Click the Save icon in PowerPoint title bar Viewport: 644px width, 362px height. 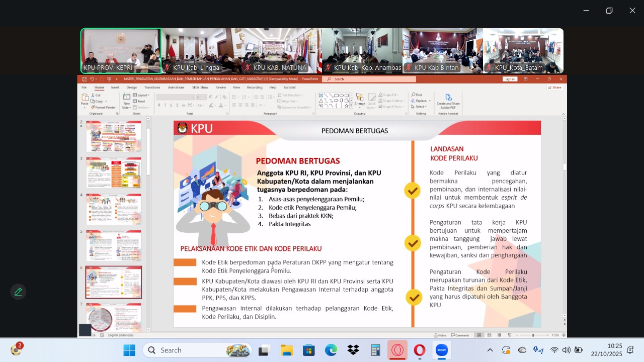point(85,79)
